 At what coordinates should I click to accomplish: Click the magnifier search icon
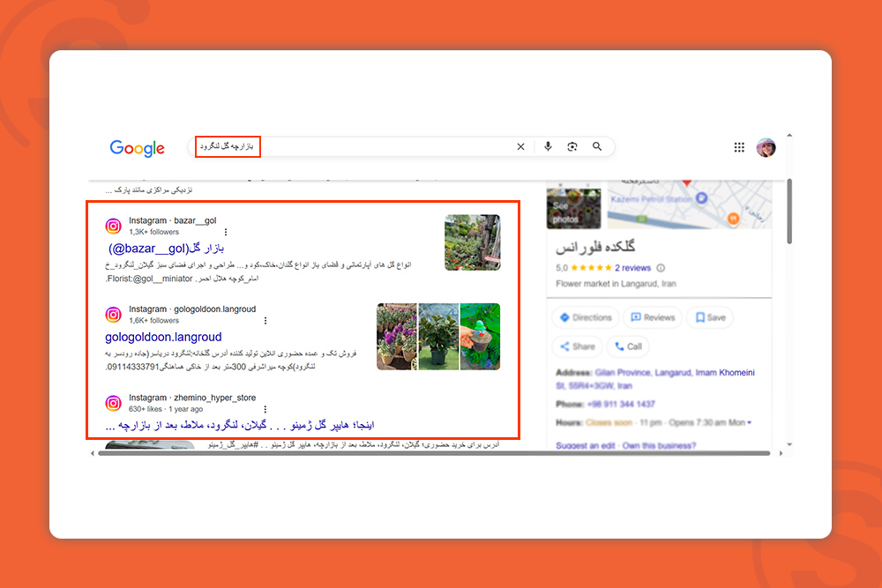pos(597,146)
